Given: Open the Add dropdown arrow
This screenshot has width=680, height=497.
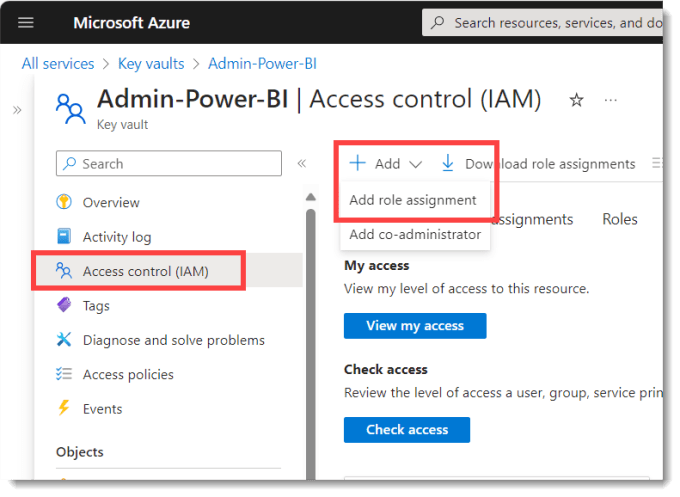Looking at the screenshot, I should [415, 165].
